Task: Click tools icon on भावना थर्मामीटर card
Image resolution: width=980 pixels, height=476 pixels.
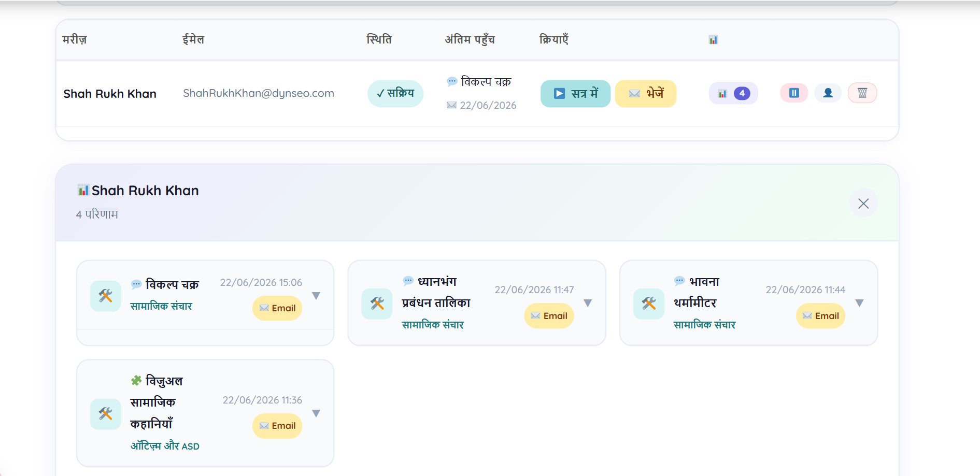Action: [649, 304]
